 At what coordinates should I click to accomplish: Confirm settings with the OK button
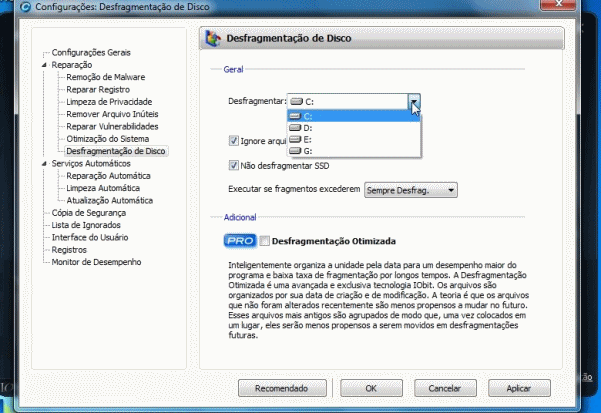[371, 388]
